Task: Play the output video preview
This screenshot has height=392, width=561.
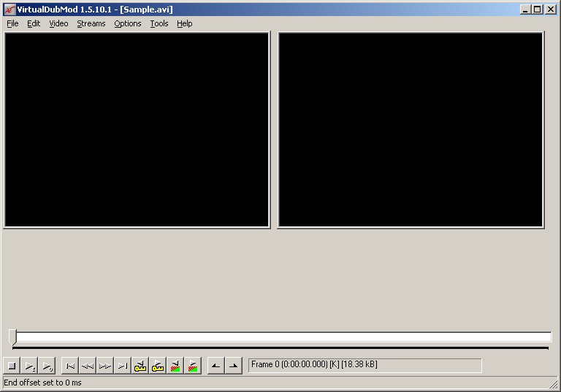Action: pos(47,366)
